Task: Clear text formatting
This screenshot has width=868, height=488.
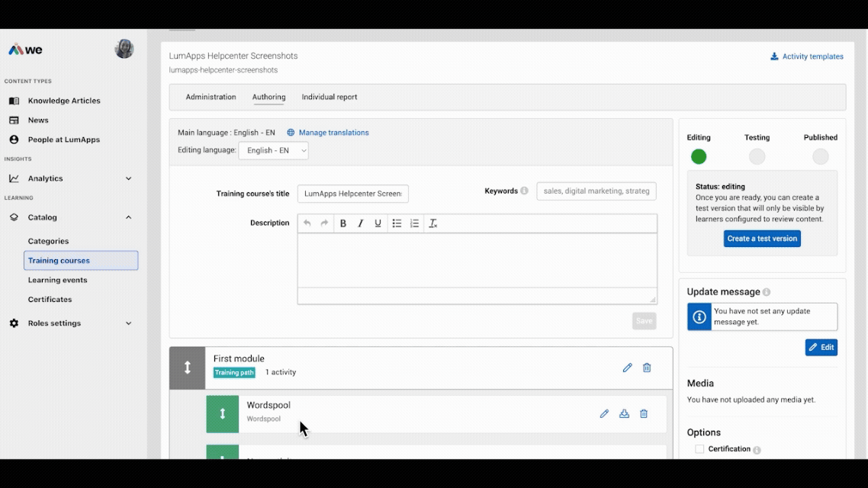Action: (433, 223)
